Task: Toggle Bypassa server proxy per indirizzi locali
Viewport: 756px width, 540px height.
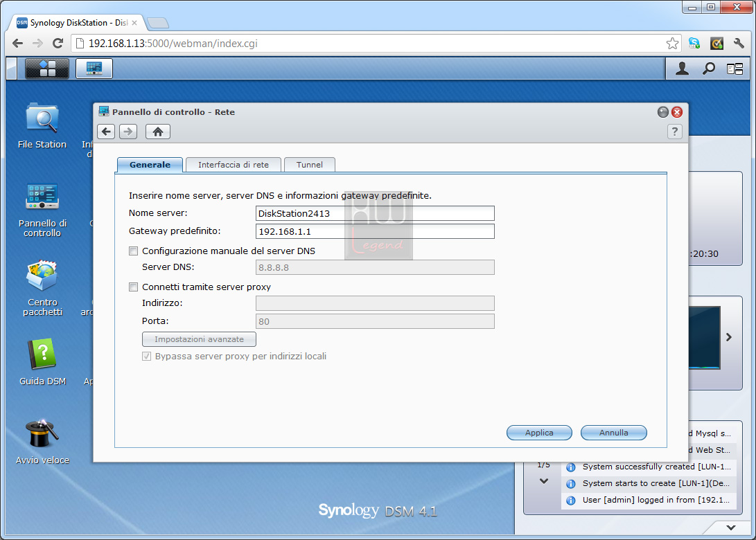Action: pyautogui.click(x=147, y=357)
